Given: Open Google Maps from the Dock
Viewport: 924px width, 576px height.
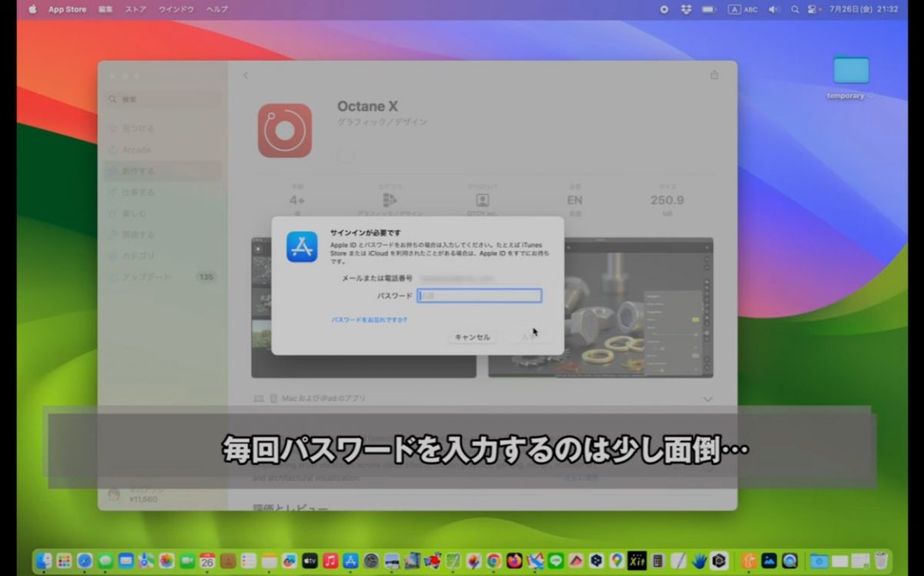Looking at the screenshot, I should point(617,561).
